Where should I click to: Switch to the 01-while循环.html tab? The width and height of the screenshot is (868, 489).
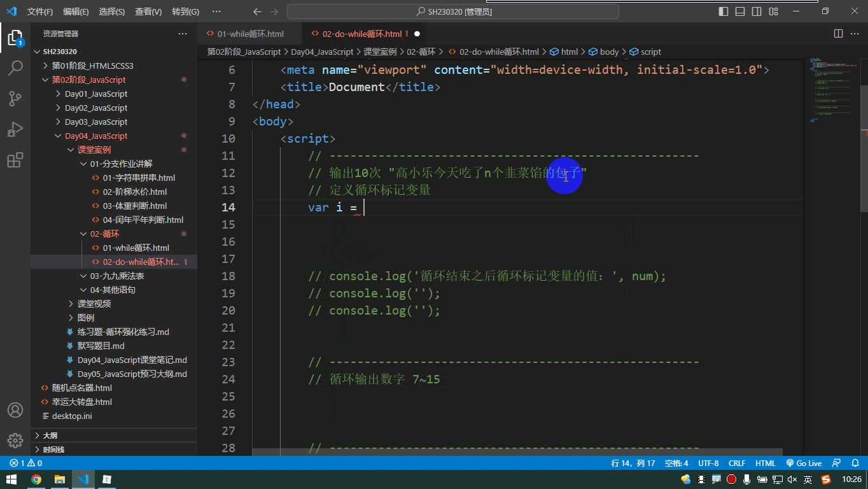click(250, 34)
